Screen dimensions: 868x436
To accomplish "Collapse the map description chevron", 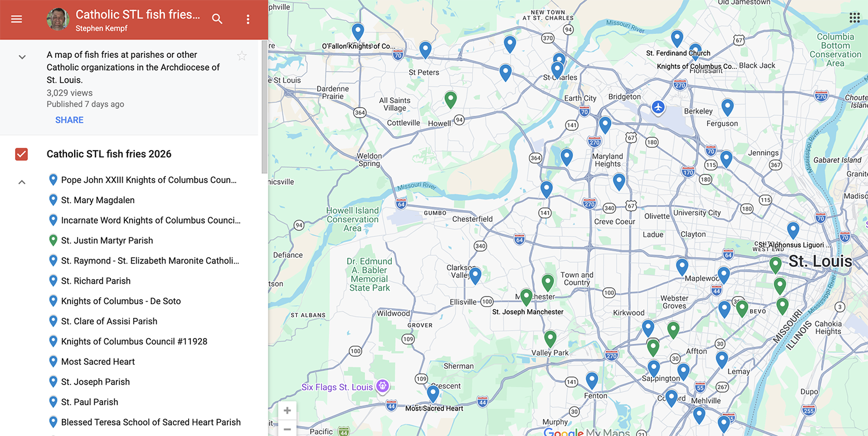I will click(22, 57).
